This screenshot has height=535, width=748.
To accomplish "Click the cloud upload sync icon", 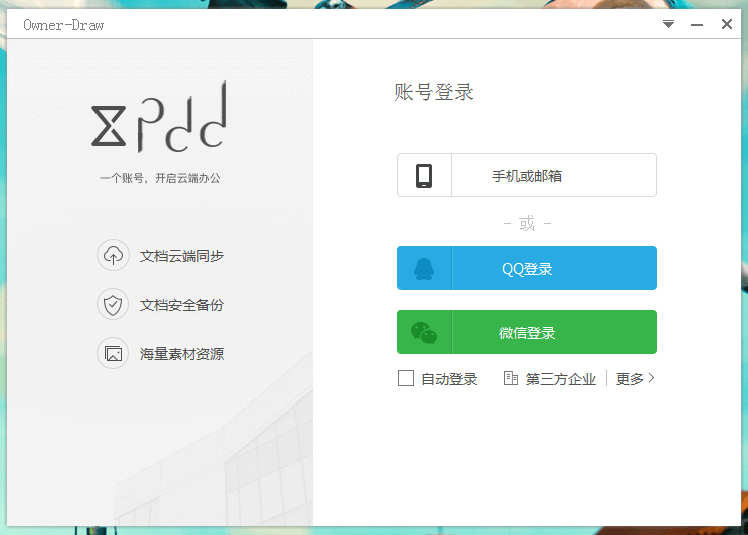I will 113,255.
